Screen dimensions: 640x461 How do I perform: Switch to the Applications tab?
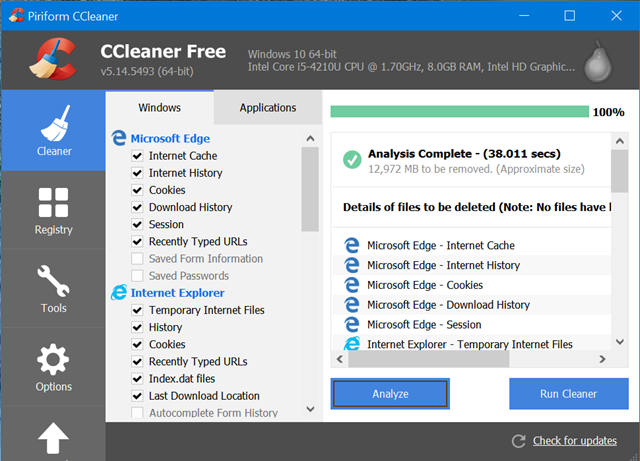(x=268, y=107)
